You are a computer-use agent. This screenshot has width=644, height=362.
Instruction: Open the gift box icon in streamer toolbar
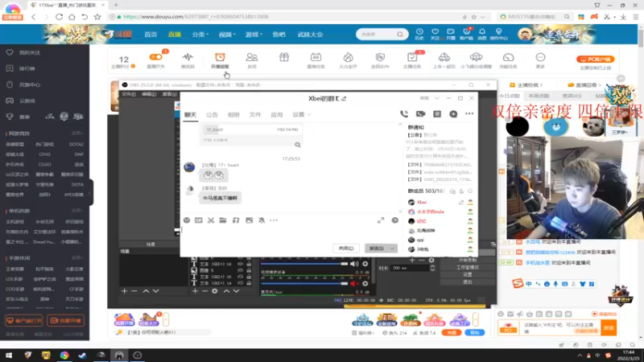click(x=284, y=57)
